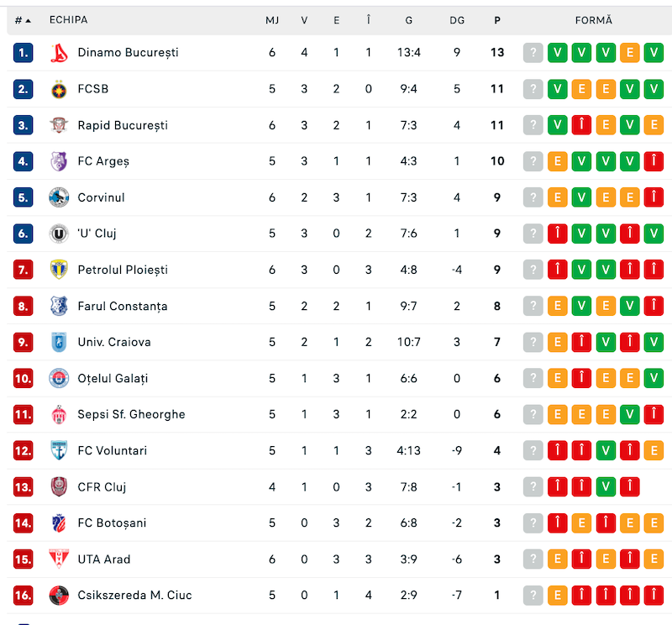Click the CFR Cluj logo
The width and height of the screenshot is (672, 625).
click(x=59, y=487)
